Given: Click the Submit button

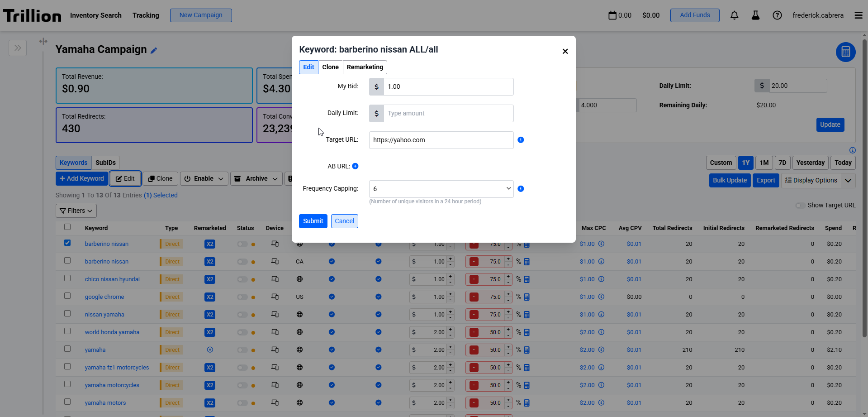Looking at the screenshot, I should (x=313, y=221).
